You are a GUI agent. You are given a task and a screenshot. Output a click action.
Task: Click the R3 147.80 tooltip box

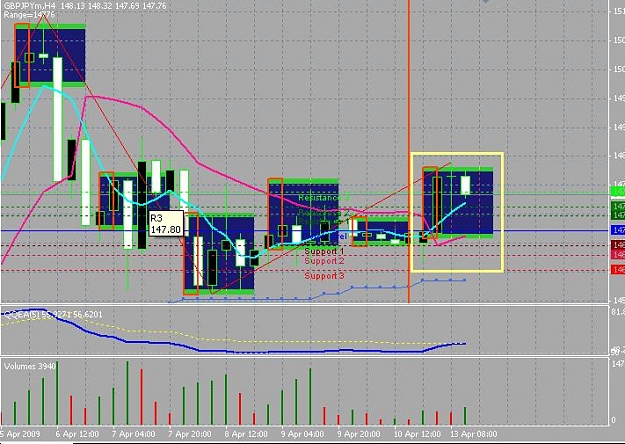tap(166, 223)
